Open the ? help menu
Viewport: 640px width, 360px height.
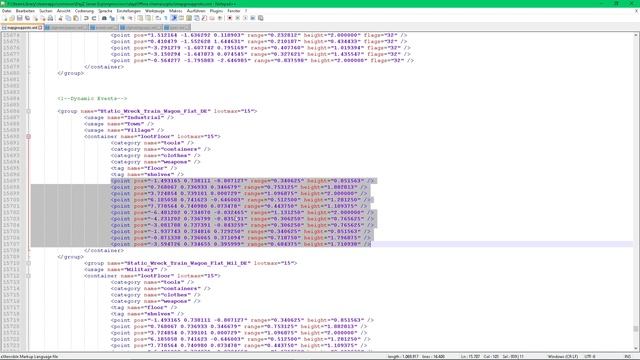[246, 11]
